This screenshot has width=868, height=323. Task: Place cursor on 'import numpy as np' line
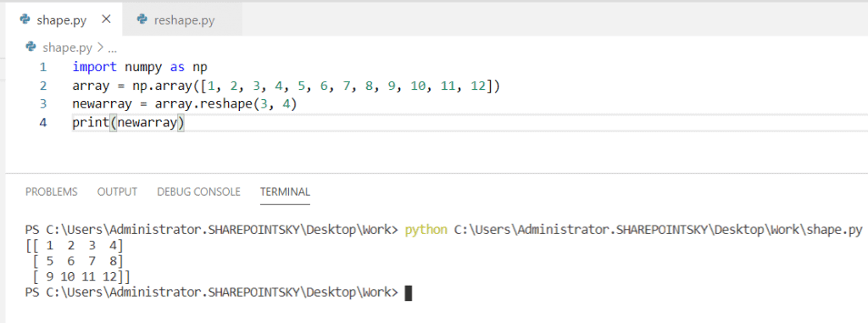pos(140,68)
